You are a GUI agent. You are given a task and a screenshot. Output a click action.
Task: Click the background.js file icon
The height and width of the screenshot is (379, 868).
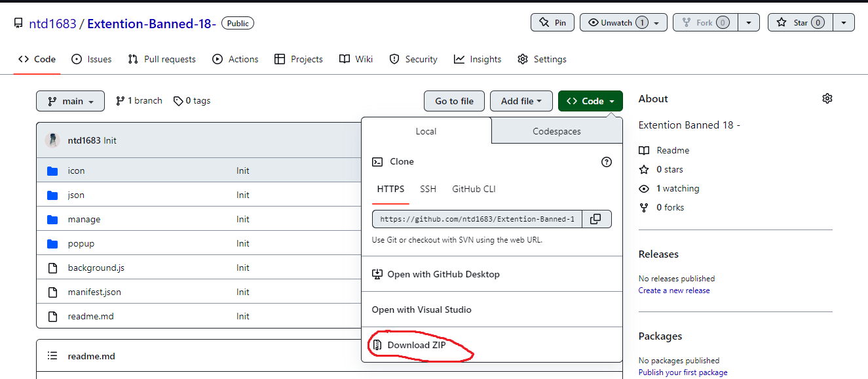[52, 268]
